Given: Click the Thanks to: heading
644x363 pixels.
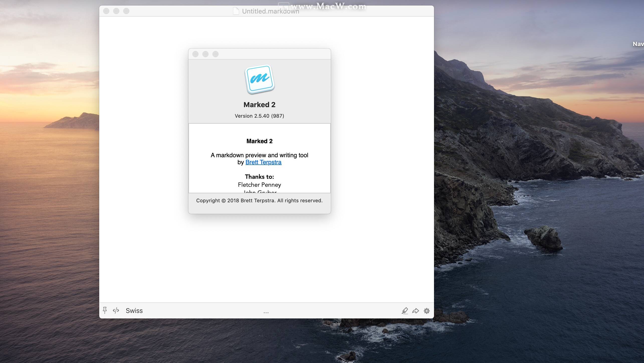Looking at the screenshot, I should coord(259,177).
